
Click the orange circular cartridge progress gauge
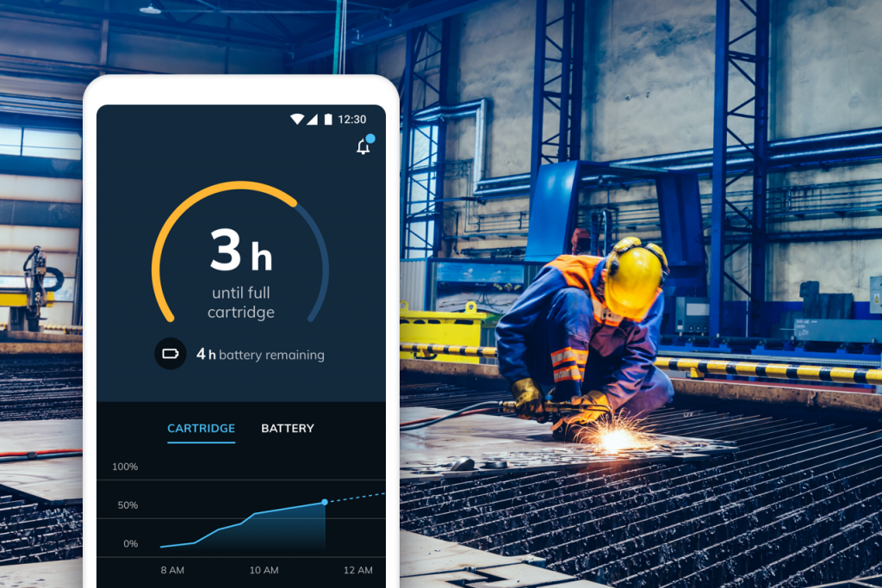(240, 251)
